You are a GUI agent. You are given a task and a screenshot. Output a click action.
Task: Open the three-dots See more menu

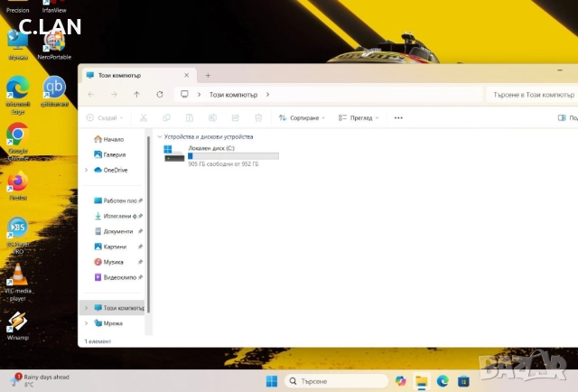pyautogui.click(x=398, y=117)
